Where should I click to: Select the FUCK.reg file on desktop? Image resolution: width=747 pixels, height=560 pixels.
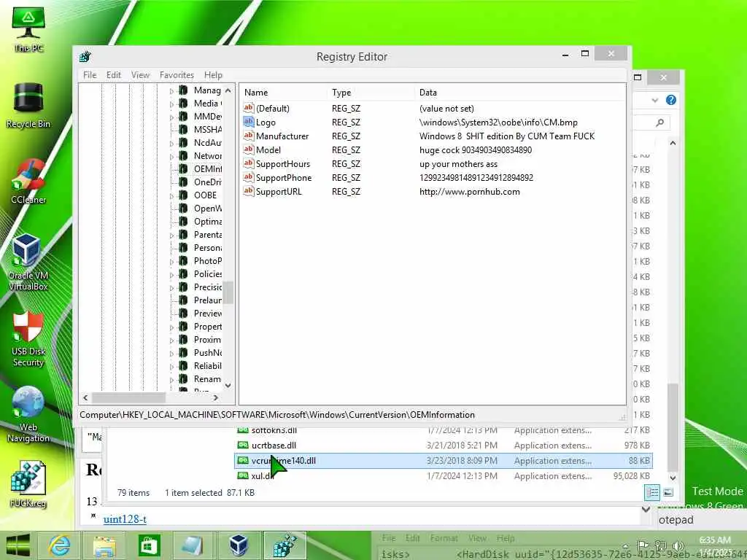click(x=28, y=484)
